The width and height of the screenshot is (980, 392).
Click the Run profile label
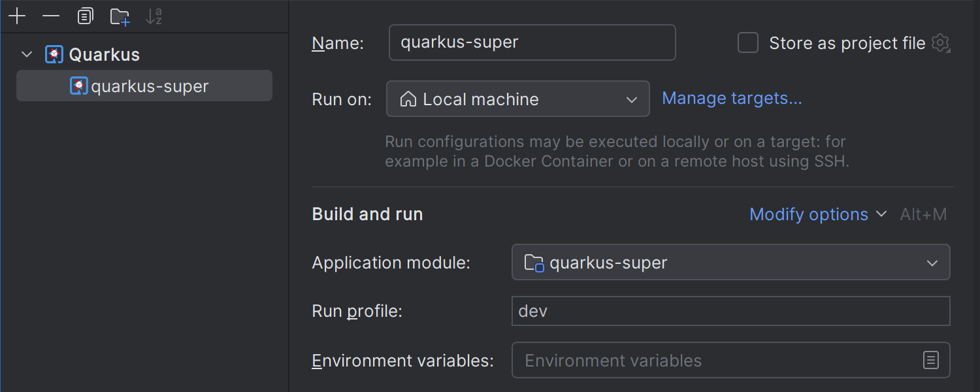pyautogui.click(x=357, y=312)
